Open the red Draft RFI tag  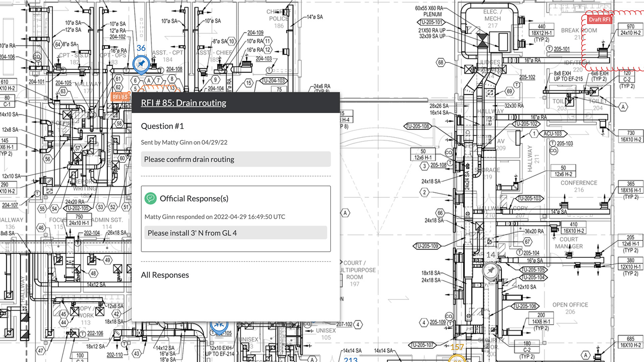(599, 20)
